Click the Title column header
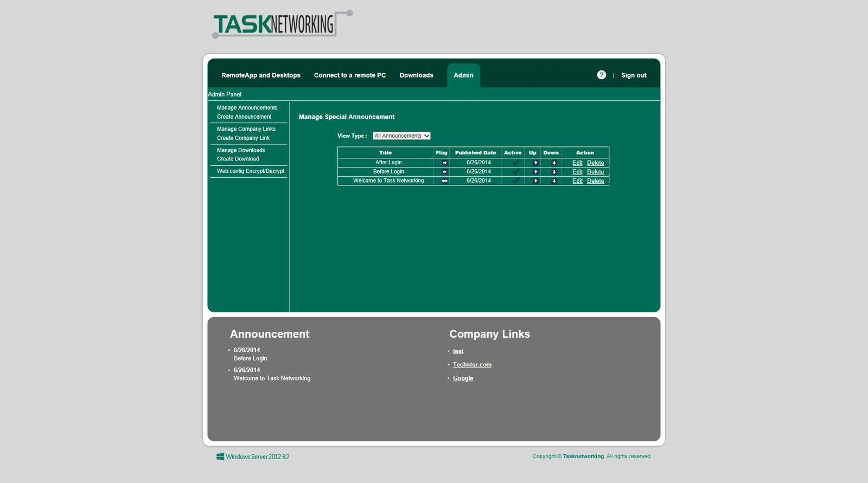 [x=385, y=153]
